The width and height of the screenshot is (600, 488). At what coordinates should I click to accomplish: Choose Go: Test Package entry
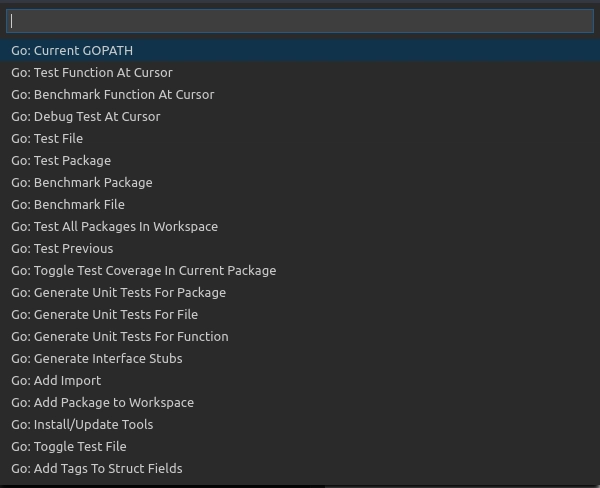(x=300, y=160)
